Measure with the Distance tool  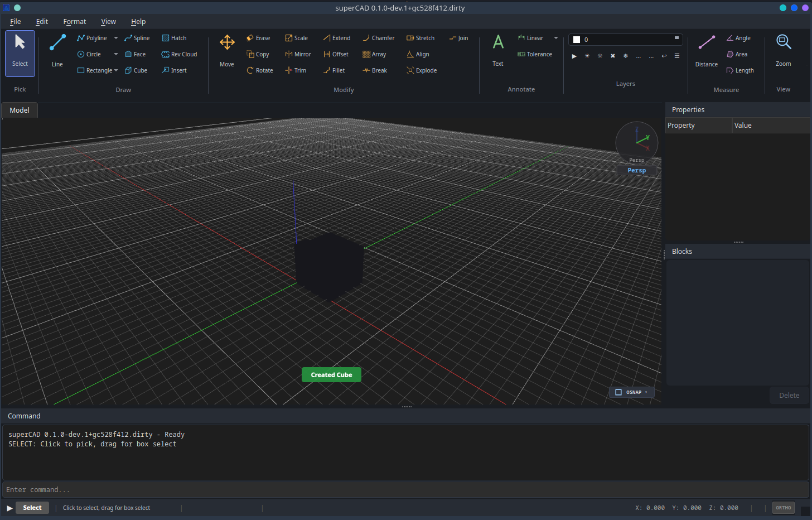pos(707,50)
